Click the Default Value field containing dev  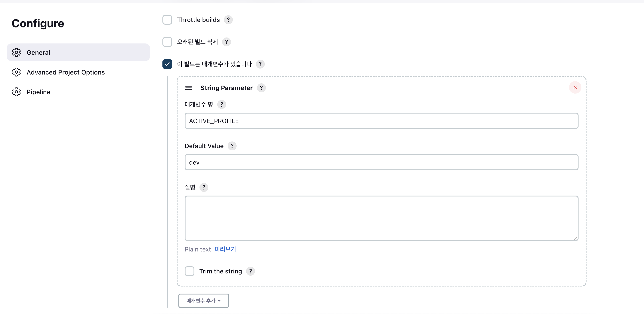point(381,162)
